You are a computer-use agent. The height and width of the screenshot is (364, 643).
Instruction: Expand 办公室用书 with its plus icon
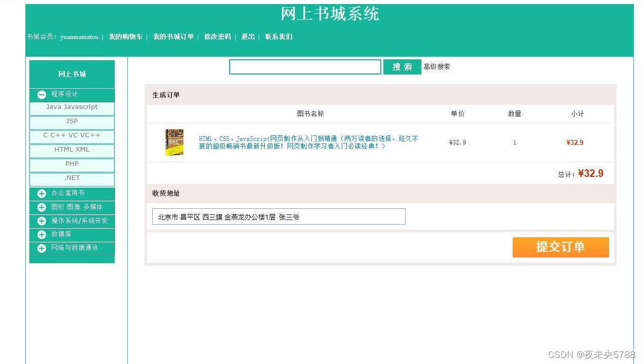point(42,194)
